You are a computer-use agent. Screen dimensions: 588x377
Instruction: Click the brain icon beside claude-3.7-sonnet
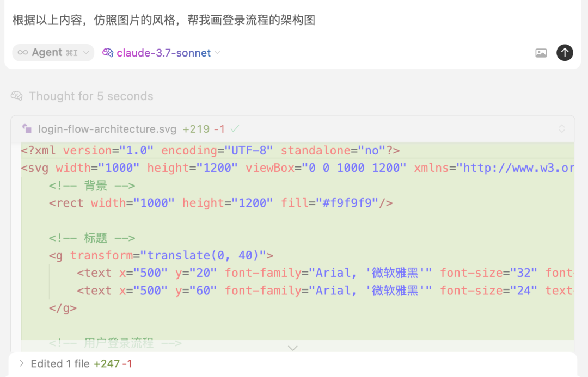click(x=107, y=53)
